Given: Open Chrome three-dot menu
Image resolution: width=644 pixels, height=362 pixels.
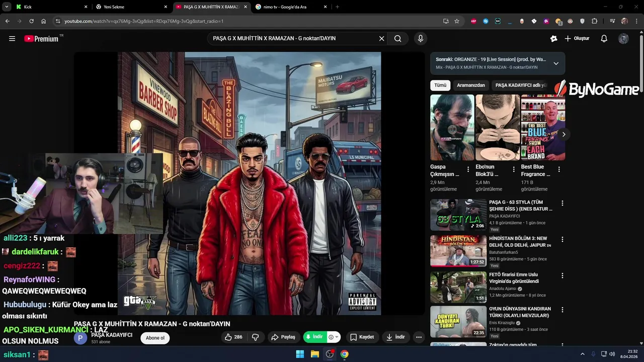Looking at the screenshot, I should pos(636,21).
